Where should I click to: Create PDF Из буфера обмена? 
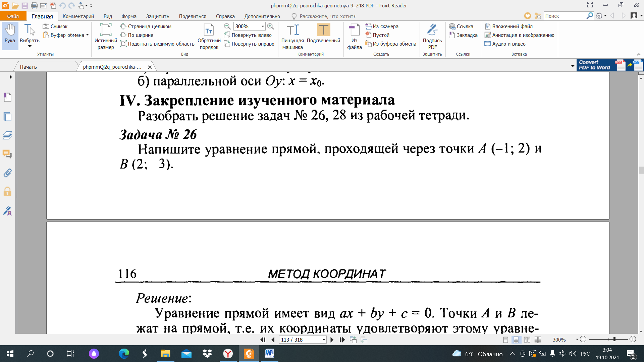(x=391, y=44)
